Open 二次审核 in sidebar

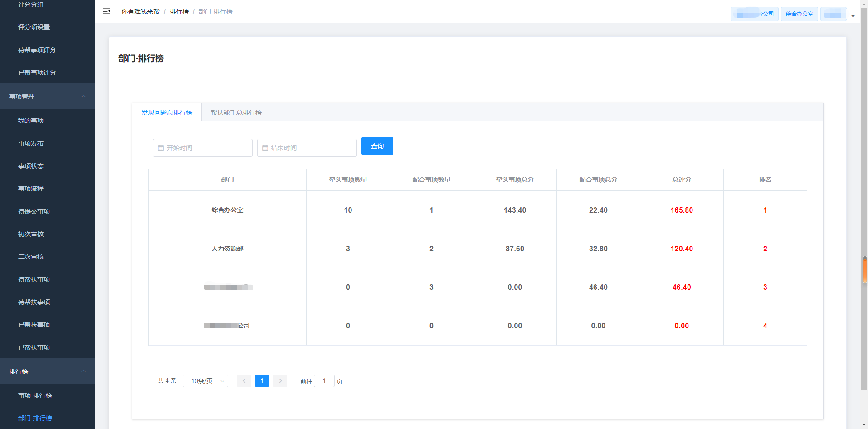48,257
